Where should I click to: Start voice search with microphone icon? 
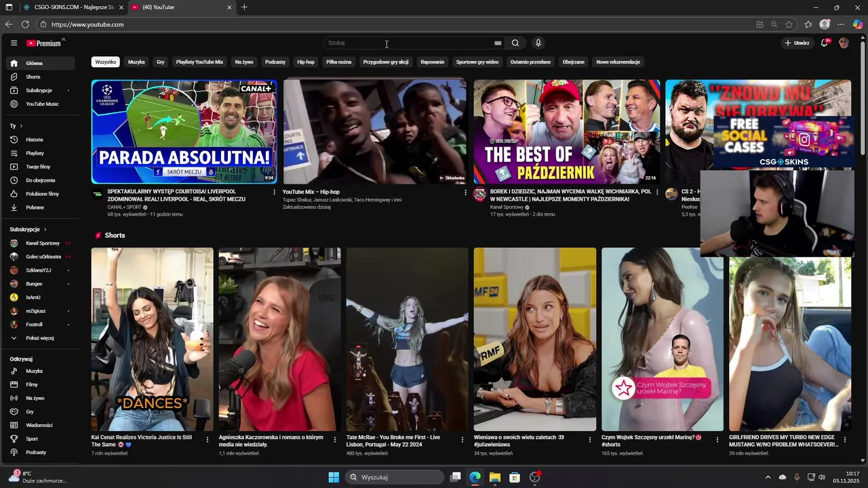click(x=538, y=43)
